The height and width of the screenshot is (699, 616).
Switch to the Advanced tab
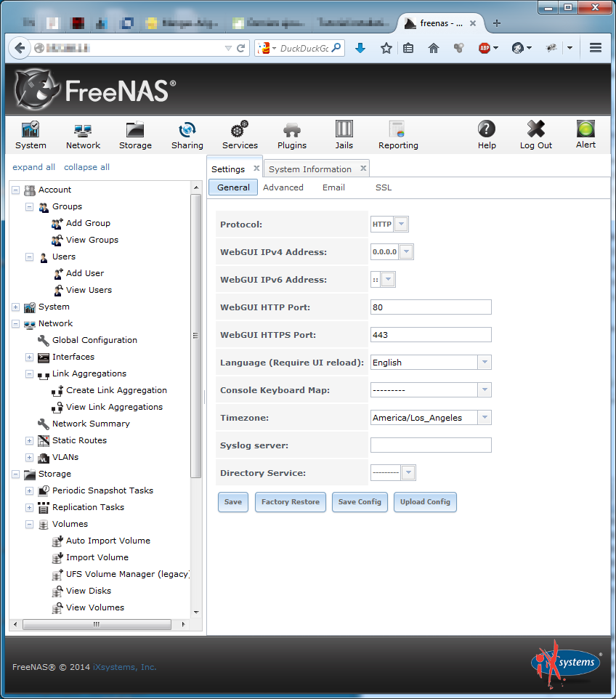point(283,187)
